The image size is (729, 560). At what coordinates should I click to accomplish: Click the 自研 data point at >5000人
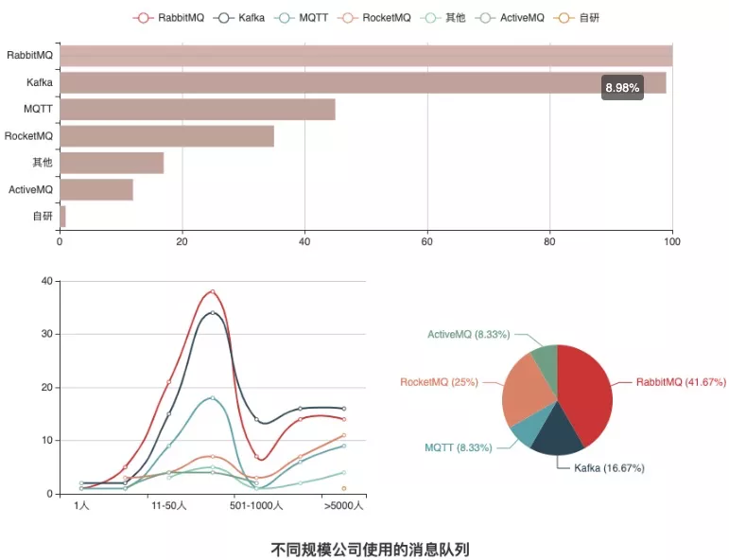click(344, 488)
